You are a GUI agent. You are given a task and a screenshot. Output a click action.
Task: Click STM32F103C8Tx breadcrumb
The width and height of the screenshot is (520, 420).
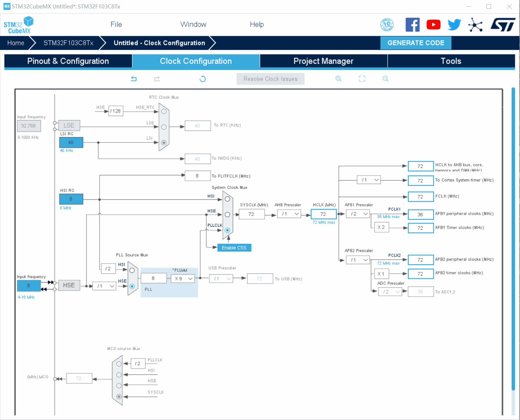coord(69,43)
